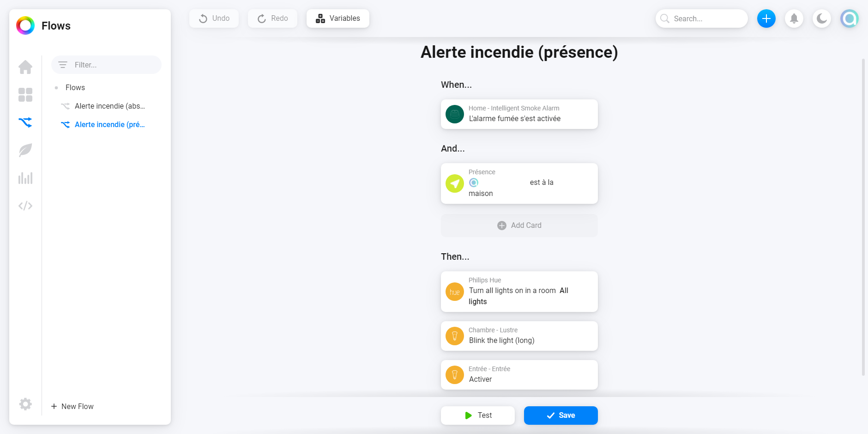
Task: Open the Blink the light (long) card
Action: [519, 336]
